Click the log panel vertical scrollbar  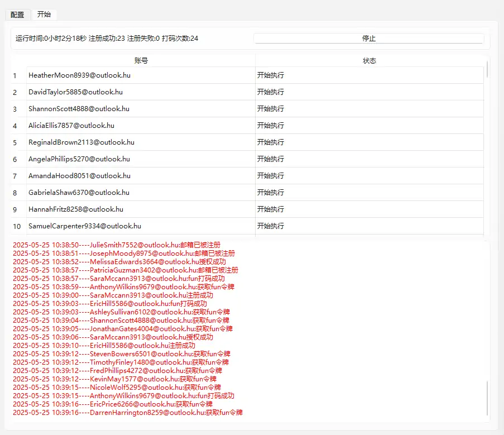pyautogui.click(x=487, y=398)
